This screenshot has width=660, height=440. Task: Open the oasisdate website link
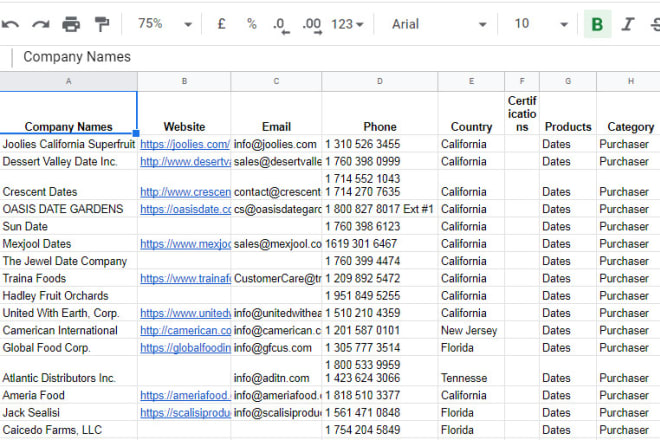(x=185, y=209)
